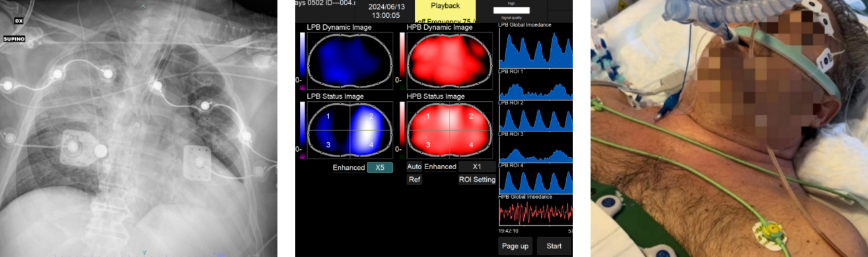Select the Ref button

[x=414, y=179]
